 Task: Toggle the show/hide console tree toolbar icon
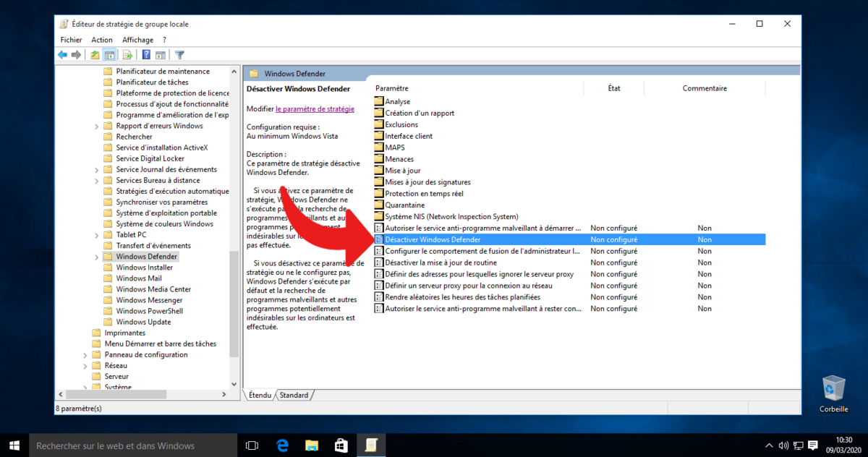[110, 55]
